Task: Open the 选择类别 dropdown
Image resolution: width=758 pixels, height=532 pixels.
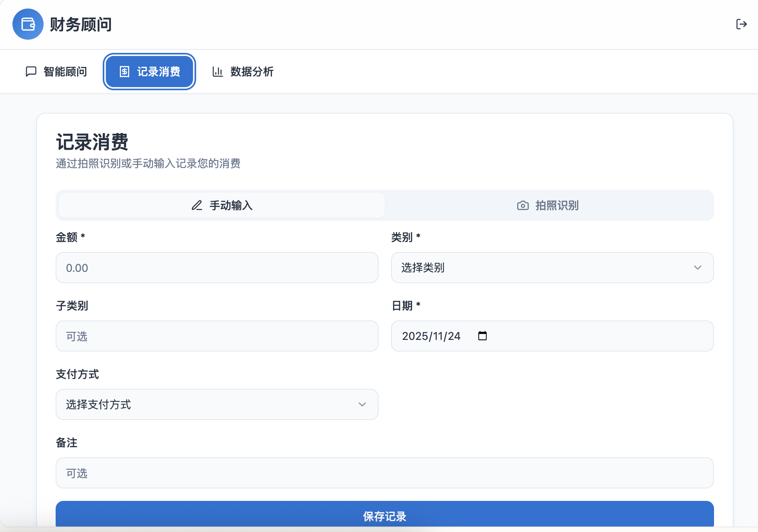Action: coord(552,268)
